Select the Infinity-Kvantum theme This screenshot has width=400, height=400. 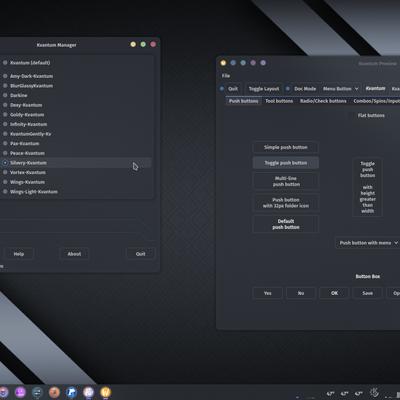(x=28, y=124)
